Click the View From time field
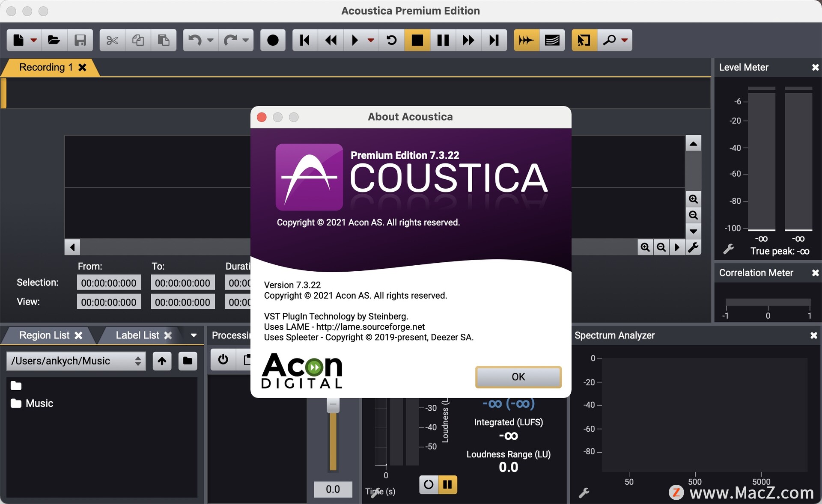This screenshot has height=504, width=822. 109,302
